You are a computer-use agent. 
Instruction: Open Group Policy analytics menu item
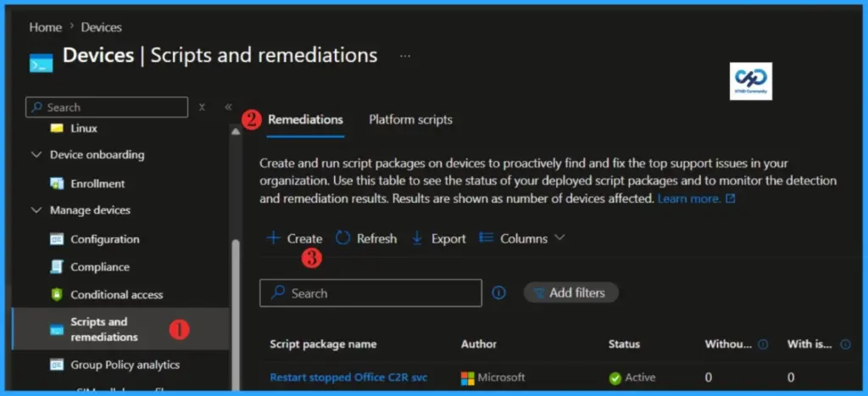(x=125, y=365)
